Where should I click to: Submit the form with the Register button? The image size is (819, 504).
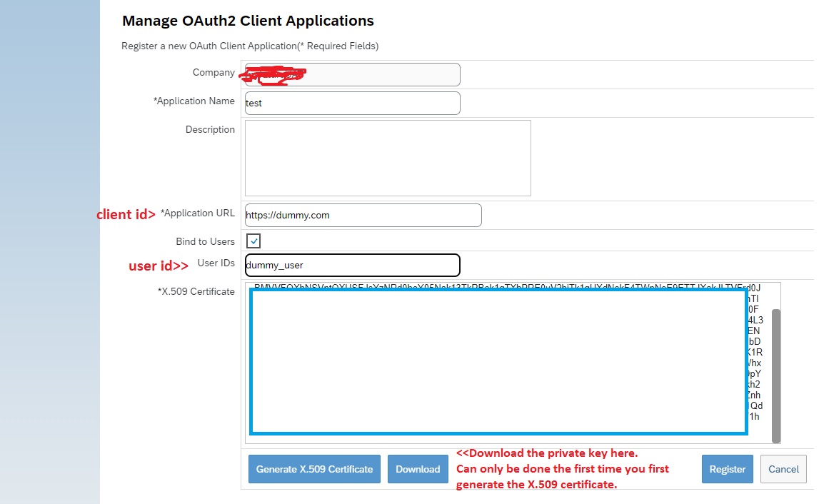click(727, 469)
